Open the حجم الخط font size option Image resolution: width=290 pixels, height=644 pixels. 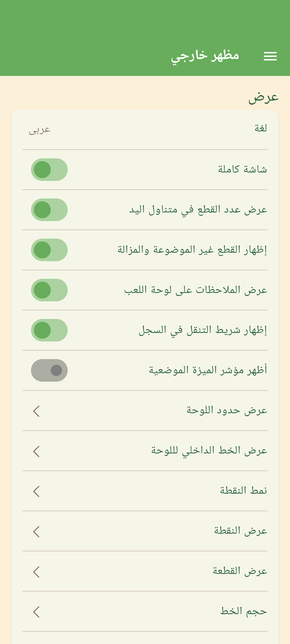(243, 612)
